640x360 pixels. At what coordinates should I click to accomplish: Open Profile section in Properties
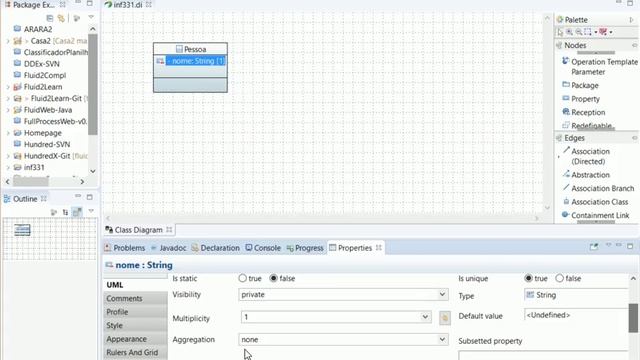[x=135, y=312]
